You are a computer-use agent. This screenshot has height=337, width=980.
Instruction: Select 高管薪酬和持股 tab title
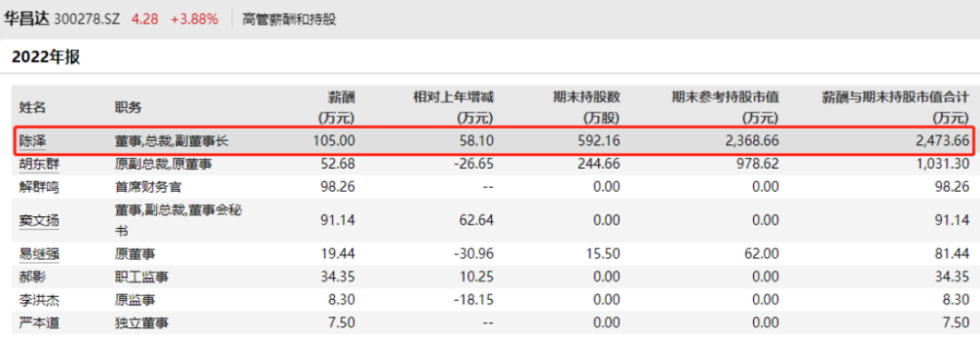[x=289, y=19]
